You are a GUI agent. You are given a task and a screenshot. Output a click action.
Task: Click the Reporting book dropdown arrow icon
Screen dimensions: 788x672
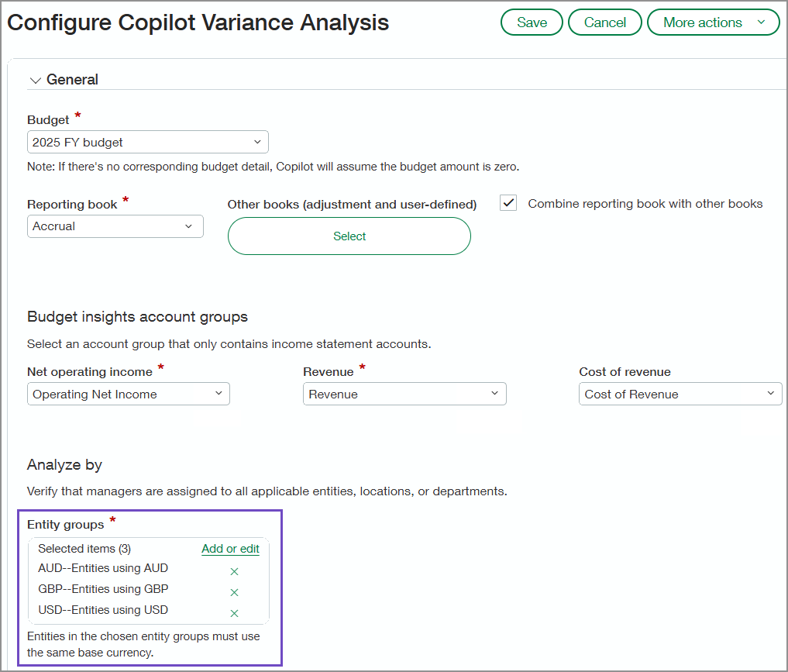(188, 226)
